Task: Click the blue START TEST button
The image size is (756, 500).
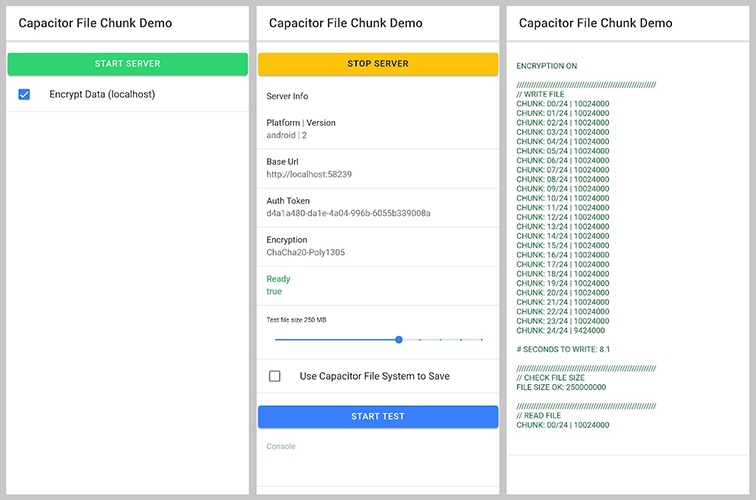Action: pyautogui.click(x=378, y=417)
